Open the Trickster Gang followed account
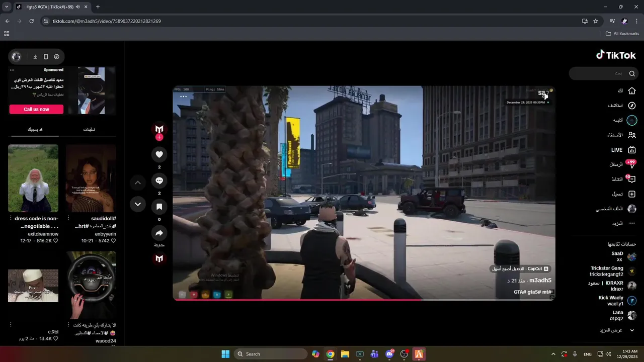This screenshot has width=644, height=362. pyautogui.click(x=613, y=271)
